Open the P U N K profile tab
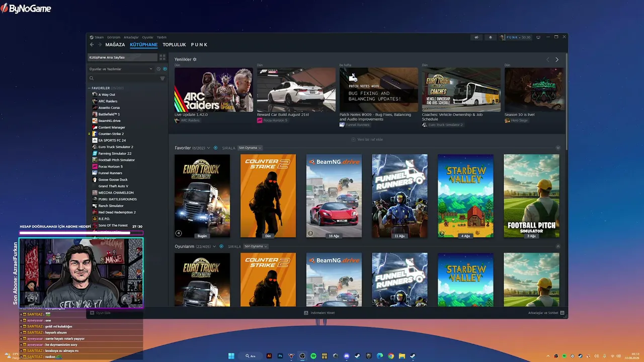This screenshot has height=362, width=644. pyautogui.click(x=199, y=45)
